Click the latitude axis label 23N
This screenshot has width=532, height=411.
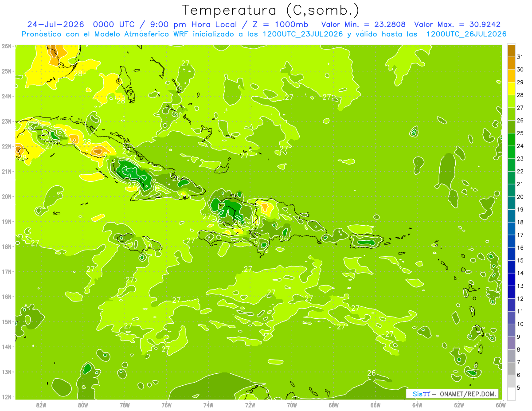6,121
